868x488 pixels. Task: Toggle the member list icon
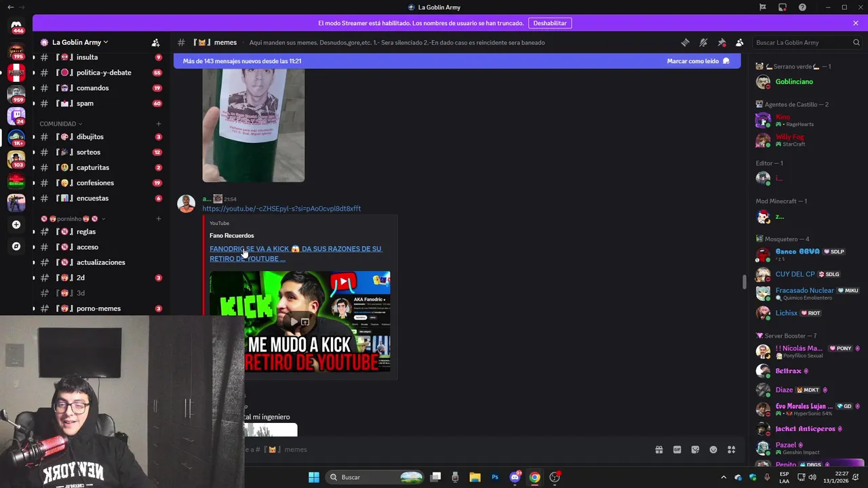[740, 42]
